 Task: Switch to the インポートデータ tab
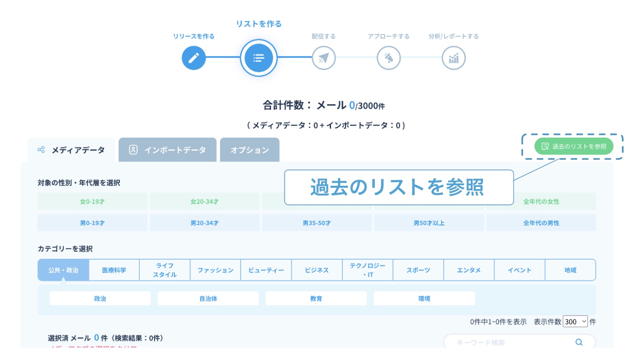coord(167,150)
